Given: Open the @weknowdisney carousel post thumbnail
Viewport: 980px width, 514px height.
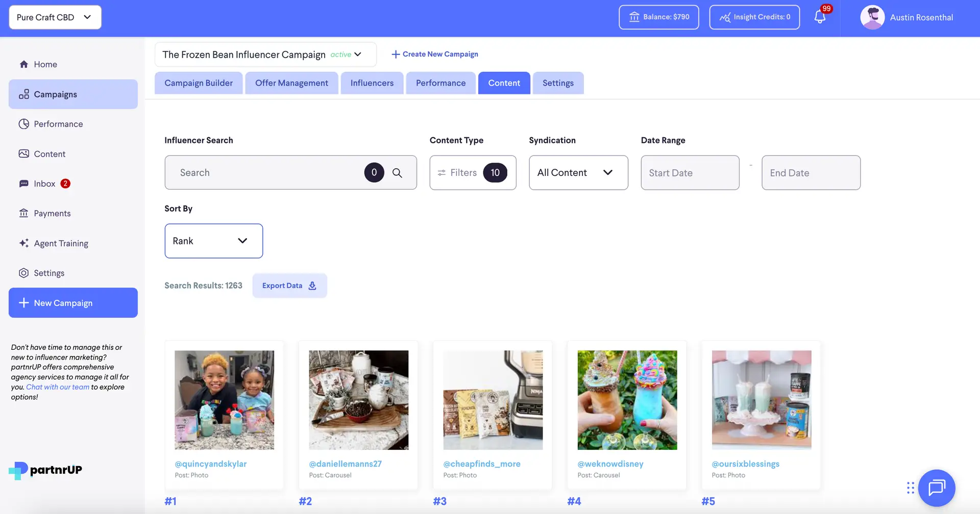Looking at the screenshot, I should (x=627, y=400).
